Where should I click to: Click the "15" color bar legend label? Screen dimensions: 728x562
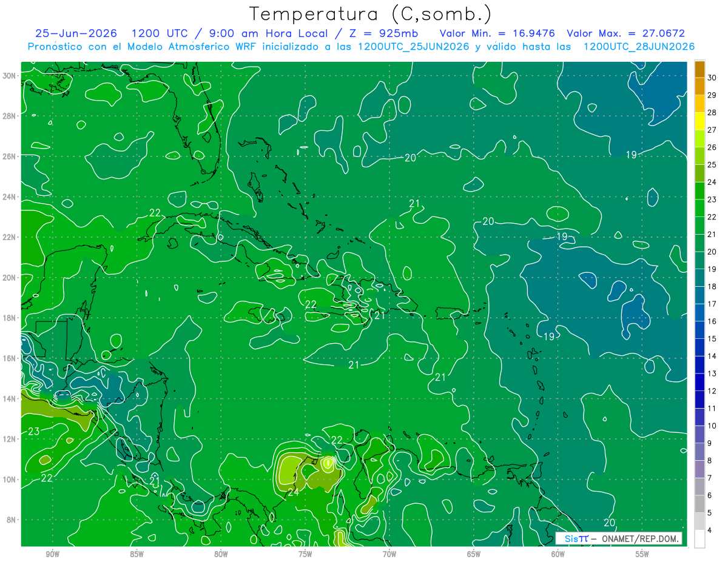pyautogui.click(x=712, y=339)
